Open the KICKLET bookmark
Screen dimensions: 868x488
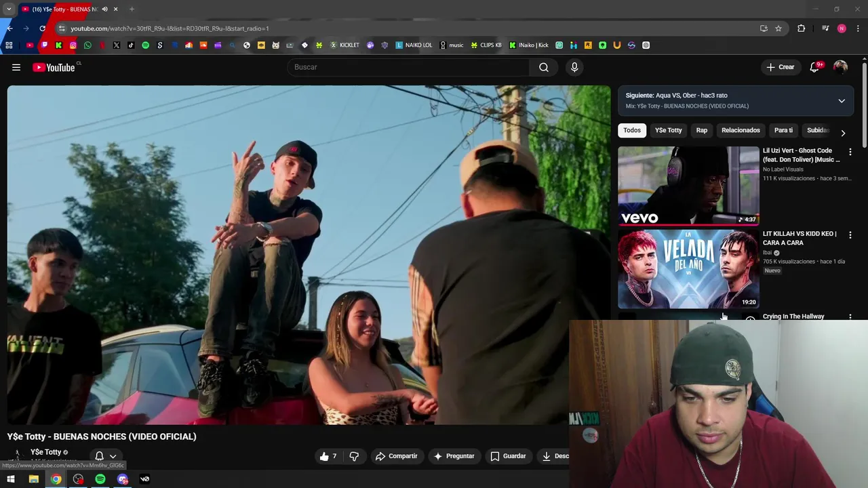coord(344,45)
